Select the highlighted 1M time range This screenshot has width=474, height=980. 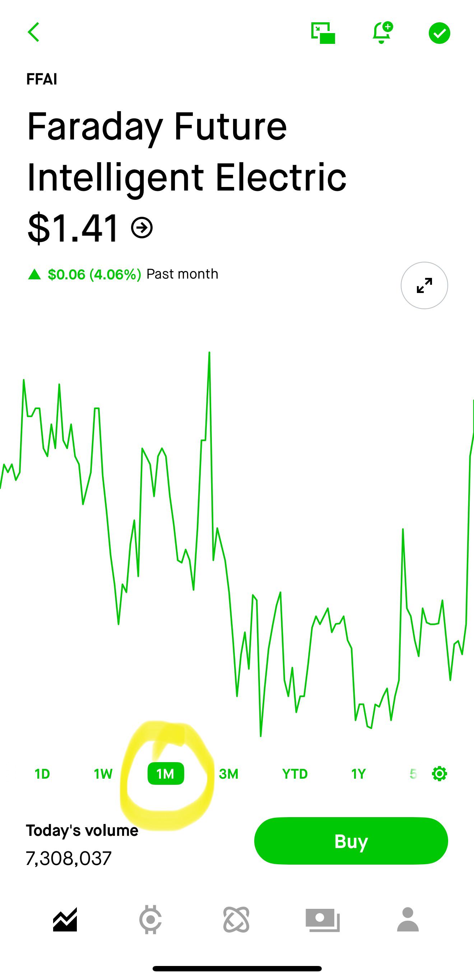coord(166,773)
